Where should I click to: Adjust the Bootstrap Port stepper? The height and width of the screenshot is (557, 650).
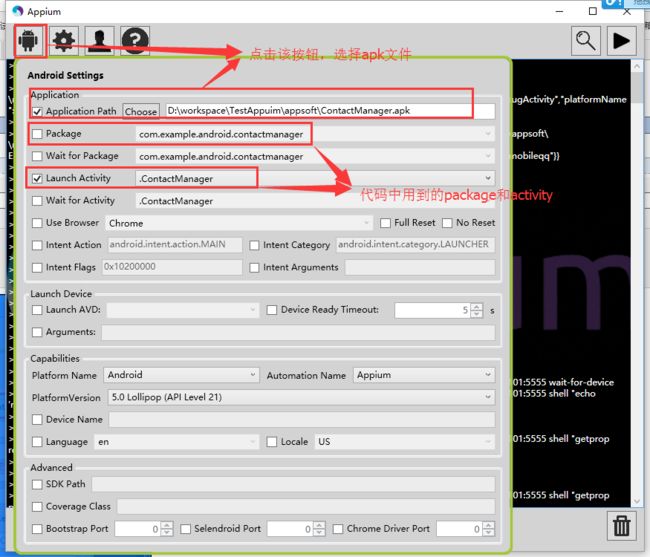click(167, 529)
